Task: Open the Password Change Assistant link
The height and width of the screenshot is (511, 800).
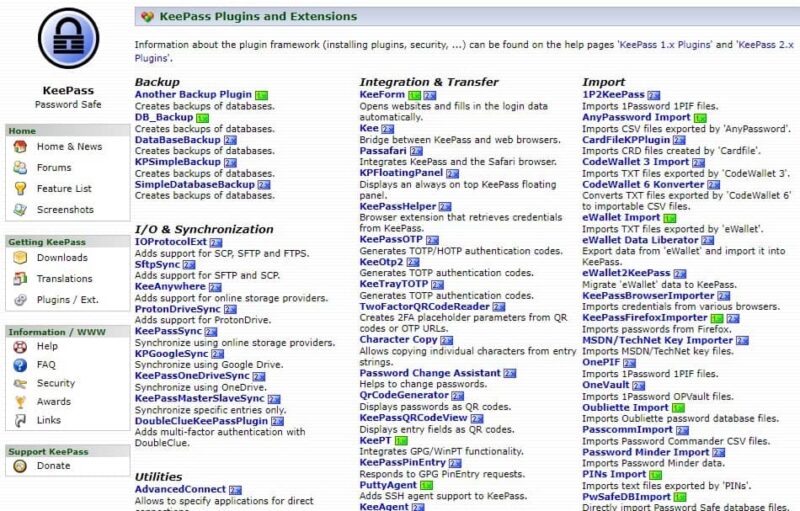Action: pos(430,373)
